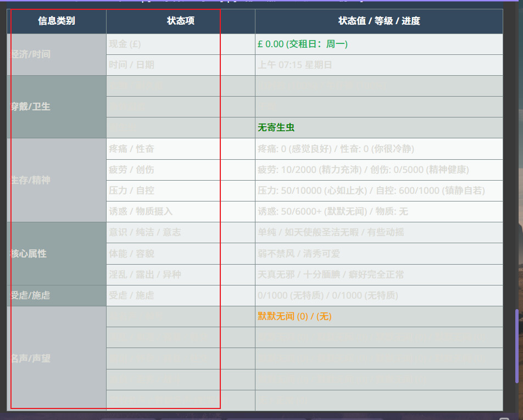Click the 疲劳: 10/2000 value cell

[x=379, y=170]
